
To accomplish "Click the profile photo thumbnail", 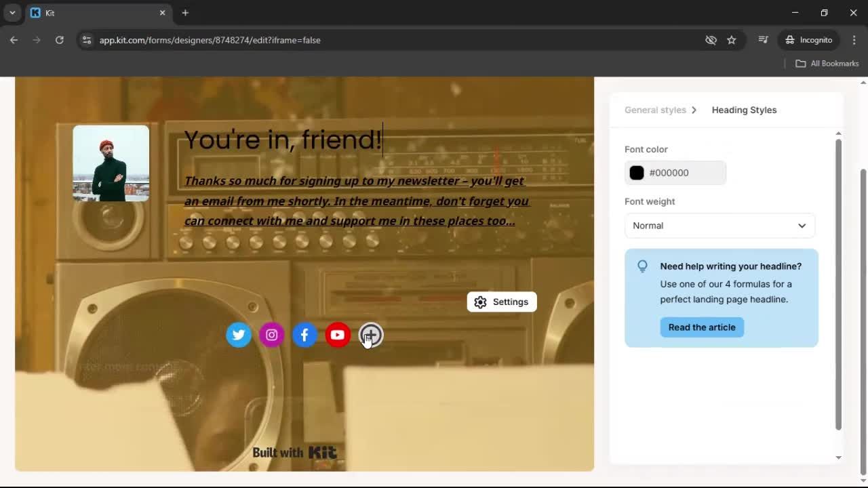I will tap(110, 163).
